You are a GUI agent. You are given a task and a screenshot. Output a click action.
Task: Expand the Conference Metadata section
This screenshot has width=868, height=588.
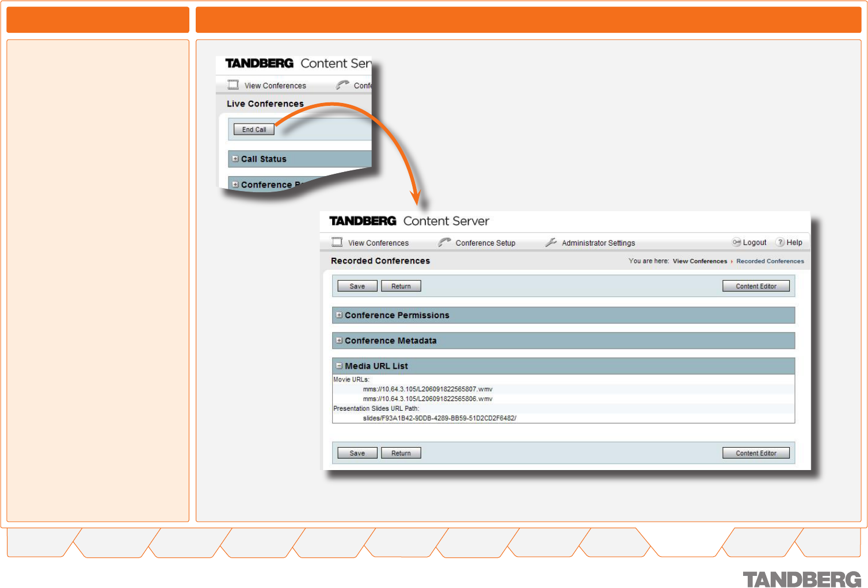click(x=339, y=341)
